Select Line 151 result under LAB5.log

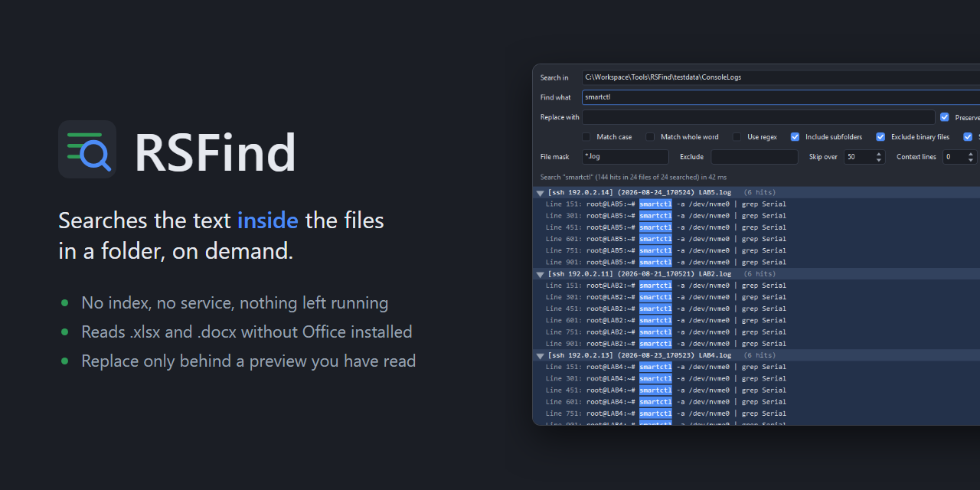click(x=756, y=204)
